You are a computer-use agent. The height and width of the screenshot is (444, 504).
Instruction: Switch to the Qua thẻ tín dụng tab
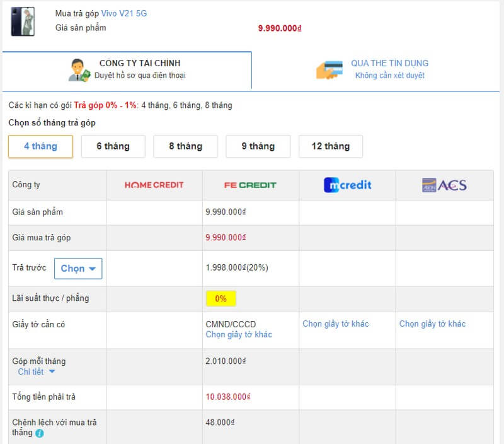pyautogui.click(x=375, y=70)
